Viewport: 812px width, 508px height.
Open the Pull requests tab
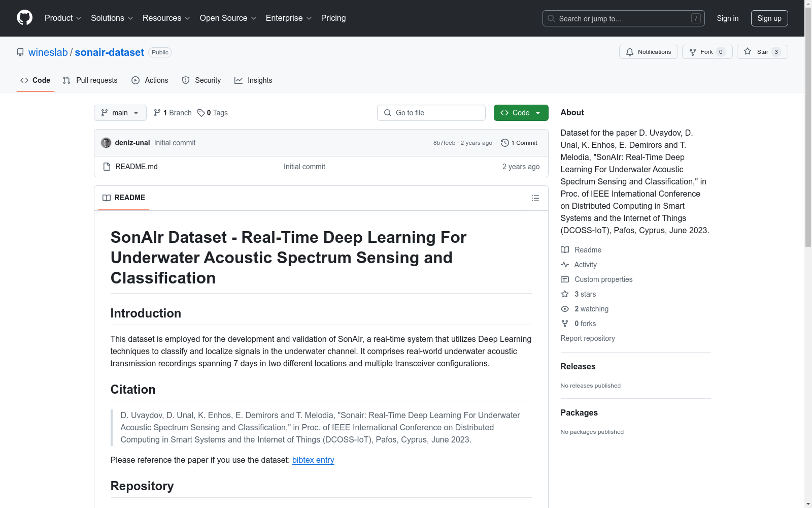[90, 80]
